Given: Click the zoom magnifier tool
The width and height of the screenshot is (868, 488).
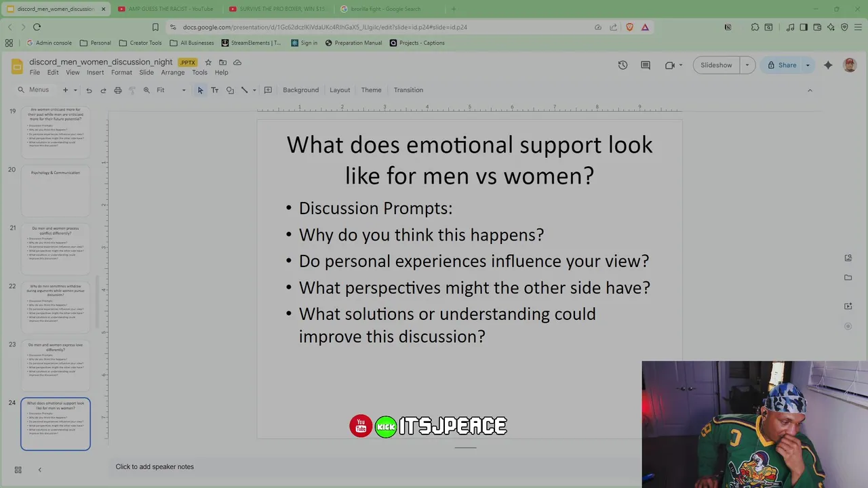Looking at the screenshot, I should coord(146,90).
